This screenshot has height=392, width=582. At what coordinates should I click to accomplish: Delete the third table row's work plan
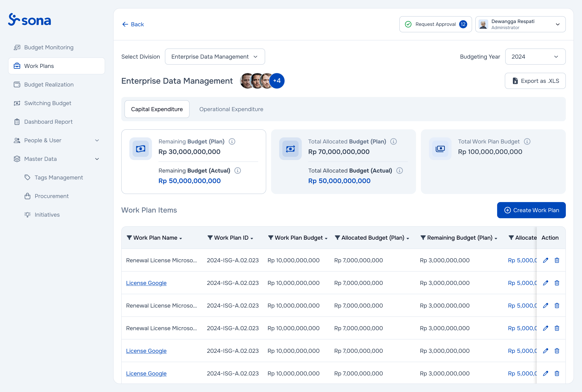point(557,306)
